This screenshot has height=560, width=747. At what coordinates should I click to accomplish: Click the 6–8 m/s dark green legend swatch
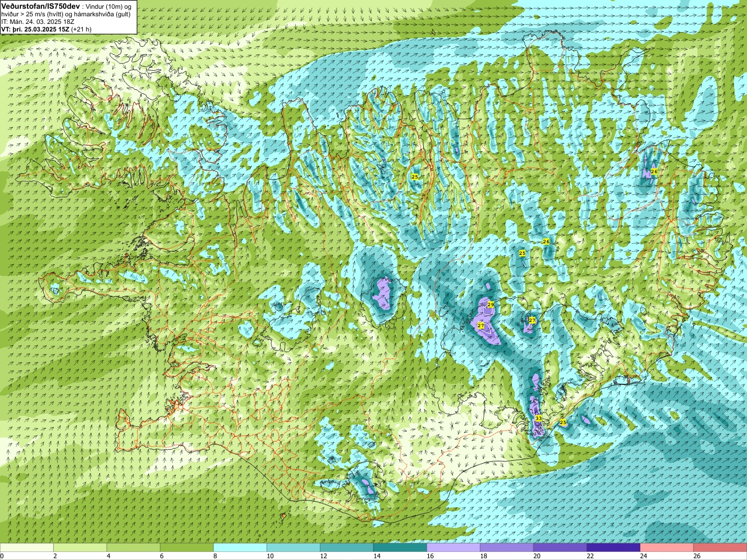(187, 548)
